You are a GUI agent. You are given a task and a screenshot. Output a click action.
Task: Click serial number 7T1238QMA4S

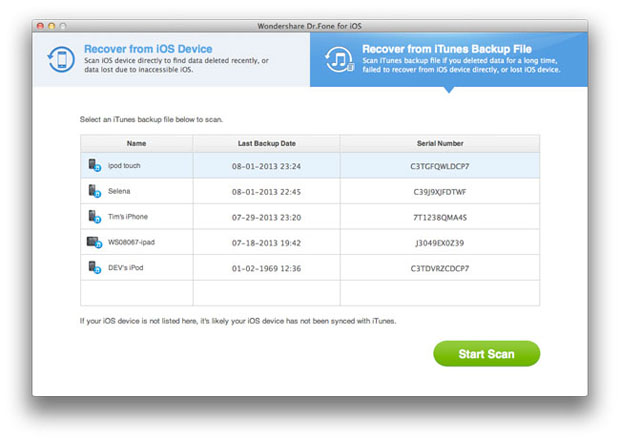440,217
